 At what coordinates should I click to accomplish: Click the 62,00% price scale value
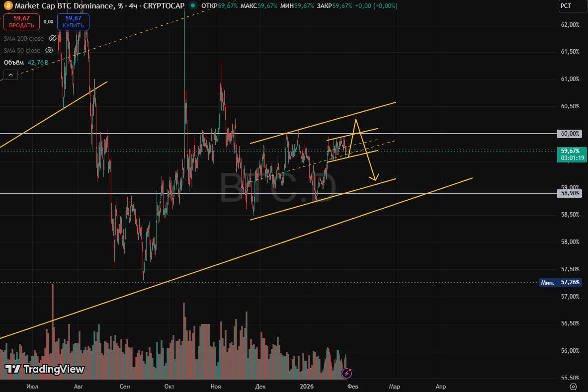click(x=570, y=25)
